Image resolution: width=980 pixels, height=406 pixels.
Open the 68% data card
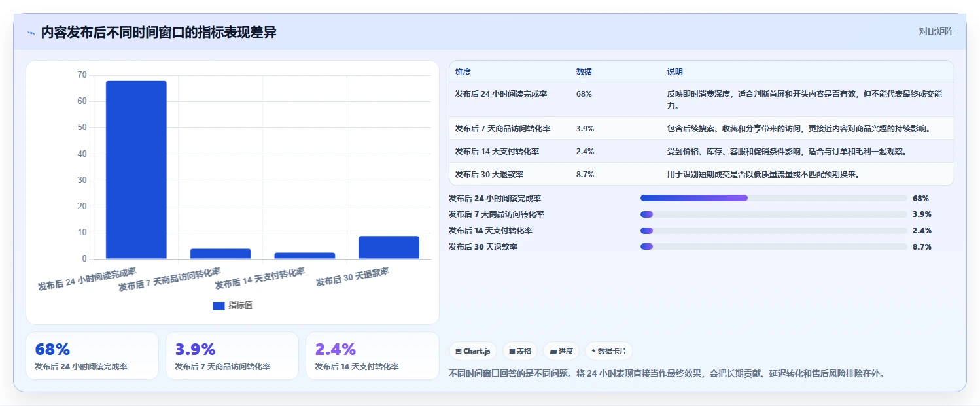92,356
